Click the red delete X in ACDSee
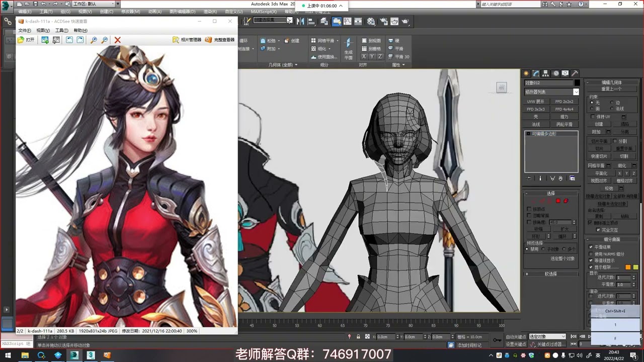The image size is (644, 362). tap(117, 40)
